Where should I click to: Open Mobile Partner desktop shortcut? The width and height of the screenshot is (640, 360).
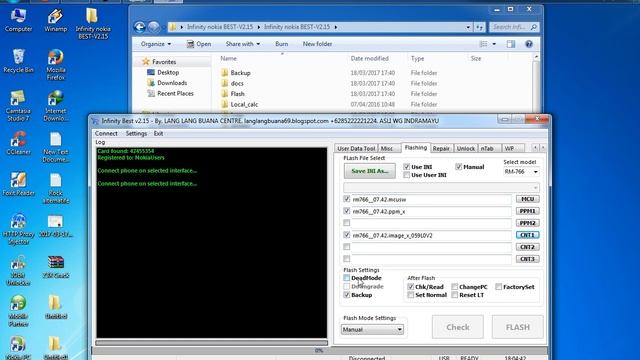(18, 311)
